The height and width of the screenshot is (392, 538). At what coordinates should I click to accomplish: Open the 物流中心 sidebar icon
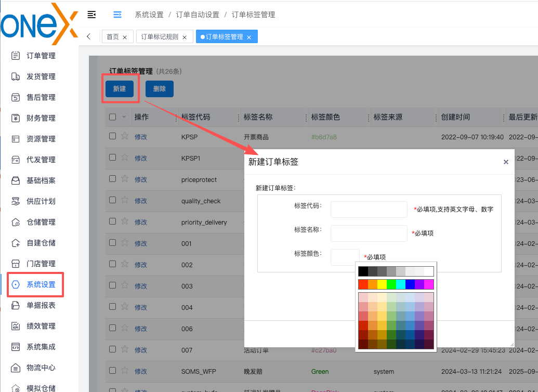click(16, 368)
